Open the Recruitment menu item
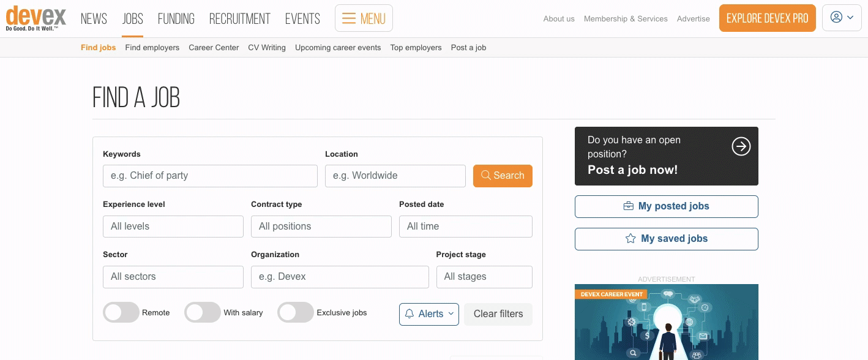The image size is (868, 360). click(x=240, y=19)
